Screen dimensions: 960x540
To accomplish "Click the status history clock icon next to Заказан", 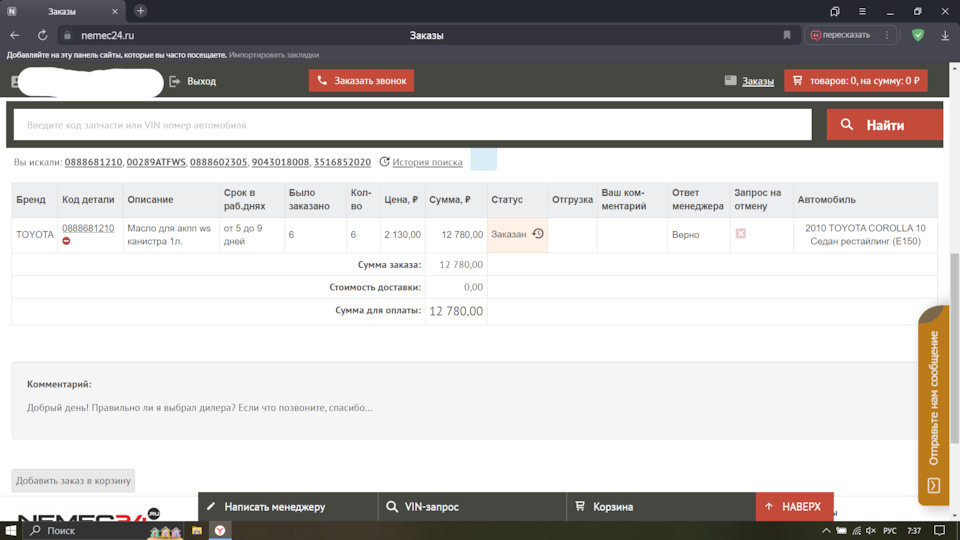I will coord(538,234).
